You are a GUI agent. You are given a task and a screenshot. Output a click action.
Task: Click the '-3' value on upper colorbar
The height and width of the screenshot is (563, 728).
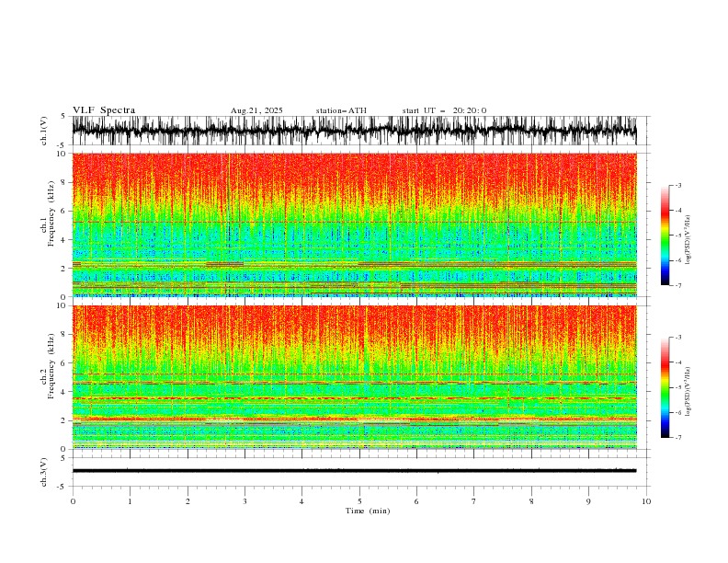pos(678,185)
